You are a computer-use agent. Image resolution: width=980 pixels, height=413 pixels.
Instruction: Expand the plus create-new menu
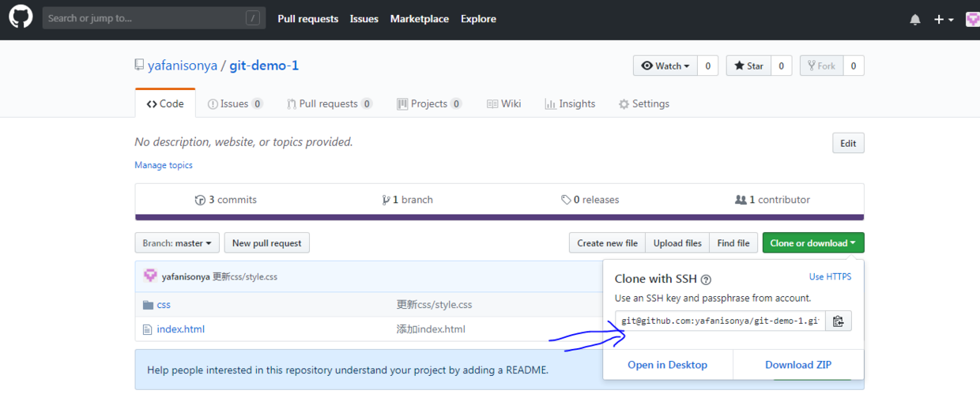944,20
